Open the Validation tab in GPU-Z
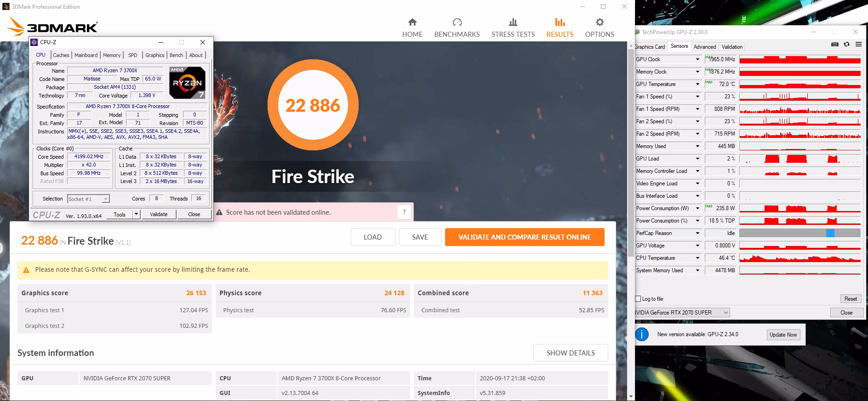868x401 pixels. (732, 47)
